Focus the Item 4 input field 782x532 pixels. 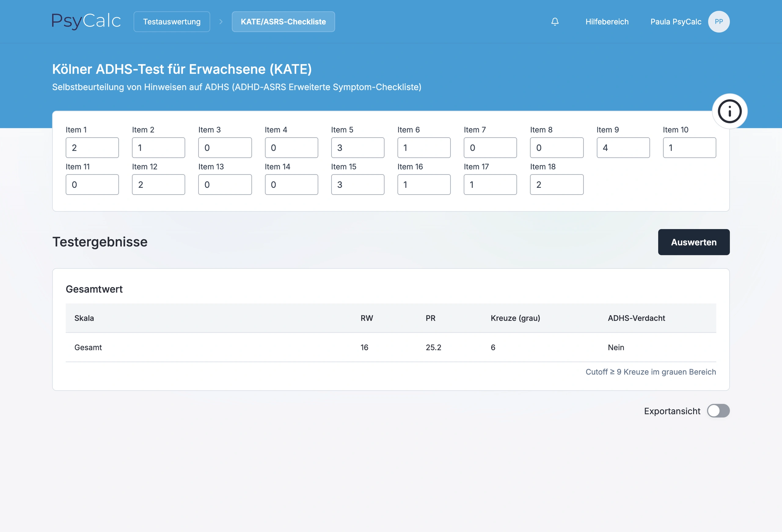291,148
